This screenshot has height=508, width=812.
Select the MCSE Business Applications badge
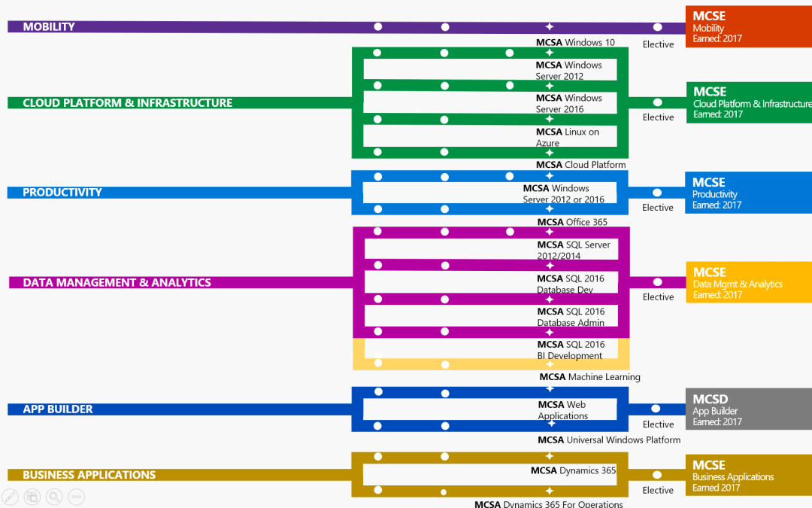(x=748, y=475)
